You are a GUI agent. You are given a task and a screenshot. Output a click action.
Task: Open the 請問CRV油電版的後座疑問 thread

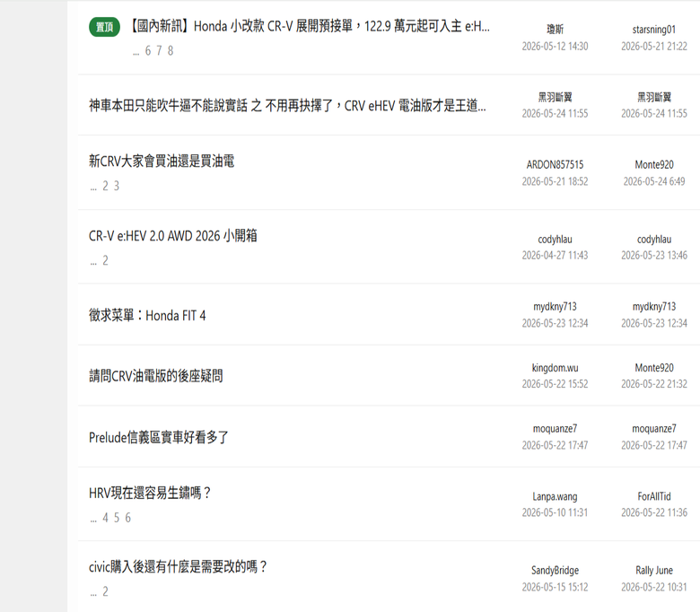pos(156,376)
